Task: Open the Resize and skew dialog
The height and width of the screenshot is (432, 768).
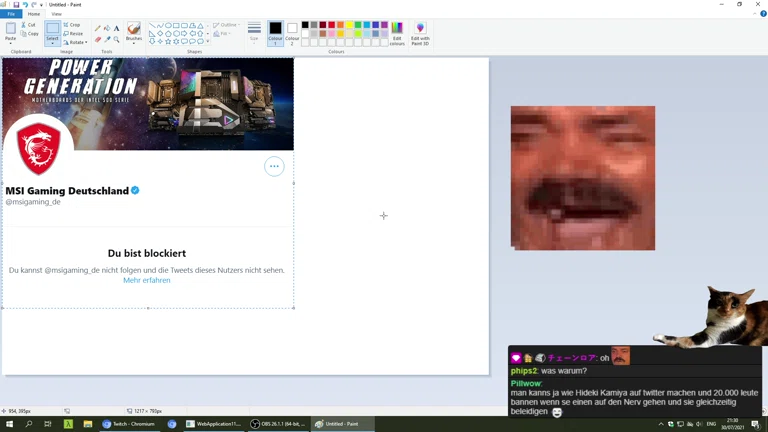Action: pos(73,34)
